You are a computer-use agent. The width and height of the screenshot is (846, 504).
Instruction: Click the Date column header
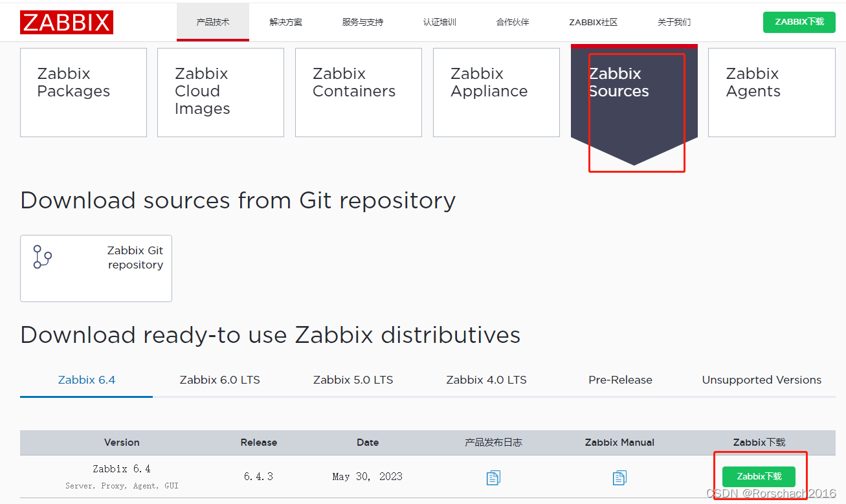[368, 443]
